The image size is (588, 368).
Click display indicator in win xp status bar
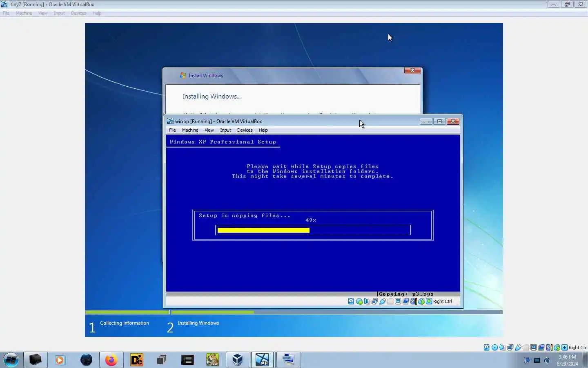[x=398, y=301]
